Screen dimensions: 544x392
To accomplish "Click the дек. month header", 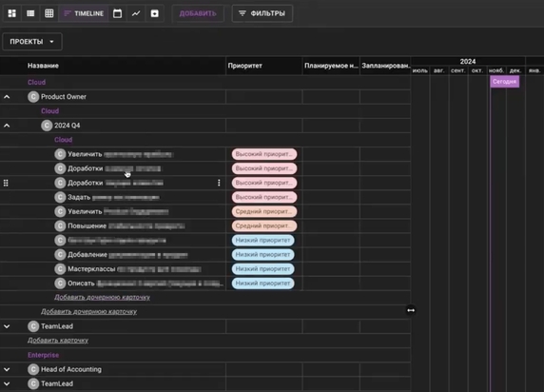I will click(x=515, y=70).
